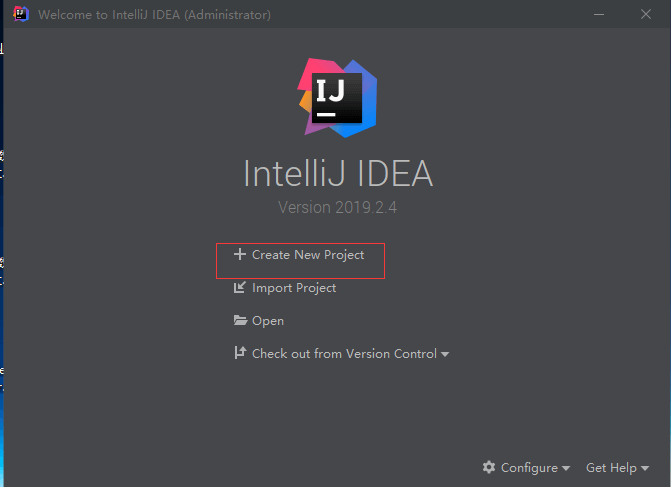Minimize the Welcome to IntelliJ IDEA window
The height and width of the screenshot is (487, 671).
pyautogui.click(x=599, y=14)
